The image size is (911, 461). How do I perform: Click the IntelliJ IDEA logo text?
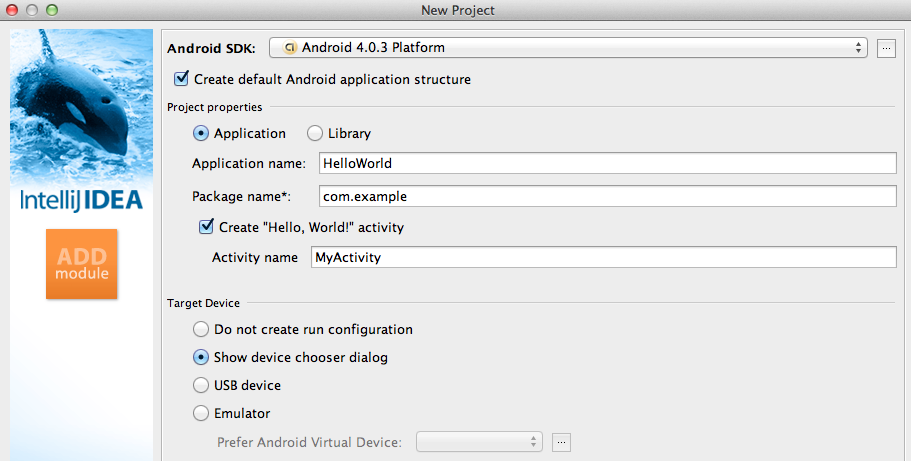(81, 200)
